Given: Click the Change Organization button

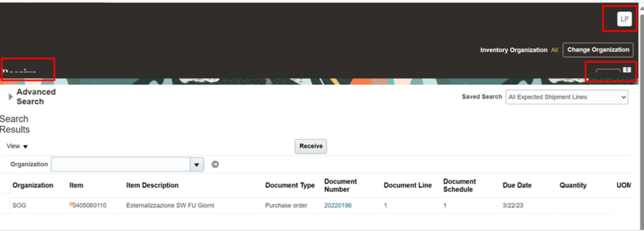Looking at the screenshot, I should [598, 50].
